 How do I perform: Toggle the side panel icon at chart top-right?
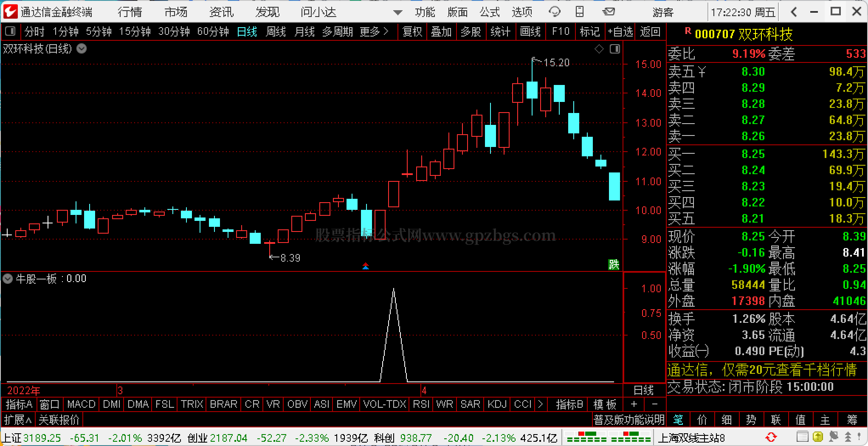click(x=614, y=49)
